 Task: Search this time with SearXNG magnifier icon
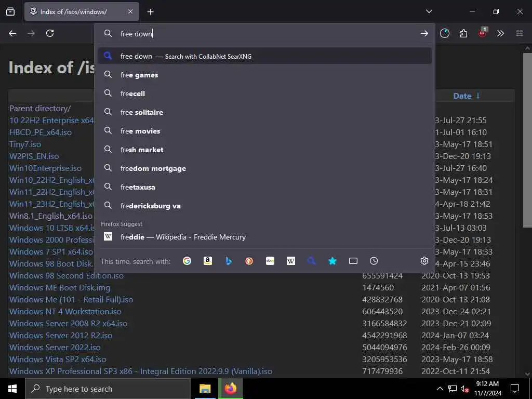pyautogui.click(x=312, y=261)
